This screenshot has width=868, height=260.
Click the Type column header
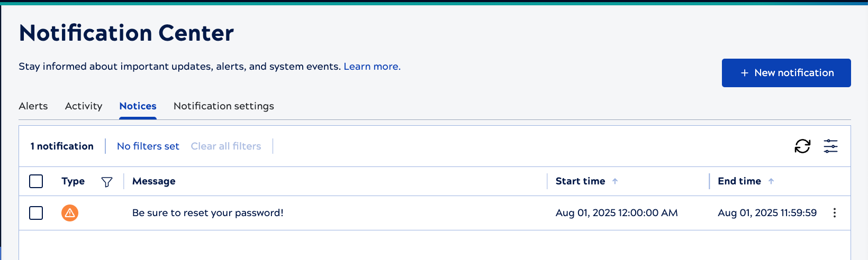tap(73, 181)
